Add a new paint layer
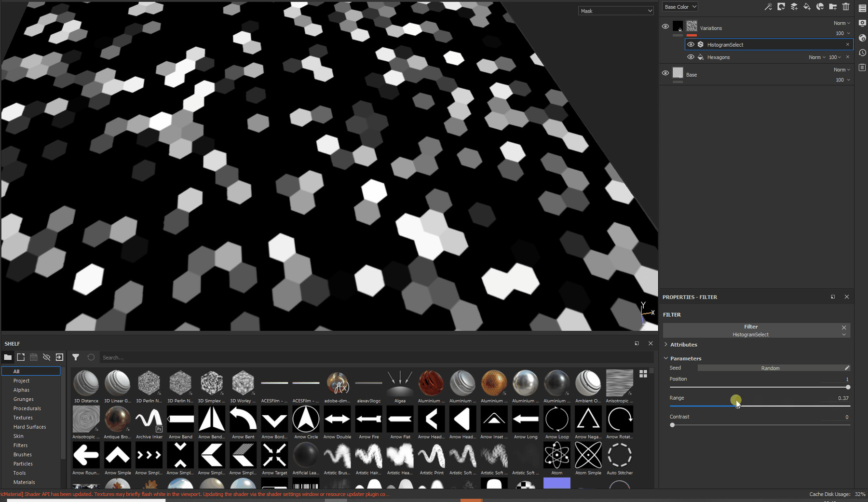868x502 pixels. 794,7
